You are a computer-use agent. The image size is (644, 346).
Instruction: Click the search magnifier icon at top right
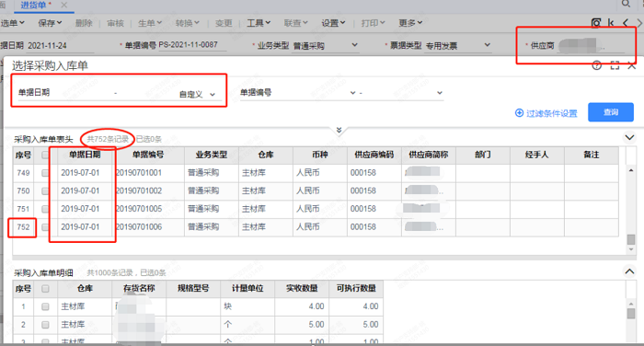tap(626, 4)
